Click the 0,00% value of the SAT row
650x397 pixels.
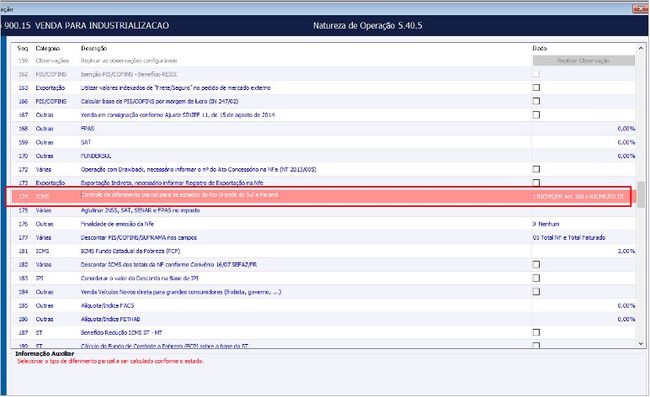(626, 142)
